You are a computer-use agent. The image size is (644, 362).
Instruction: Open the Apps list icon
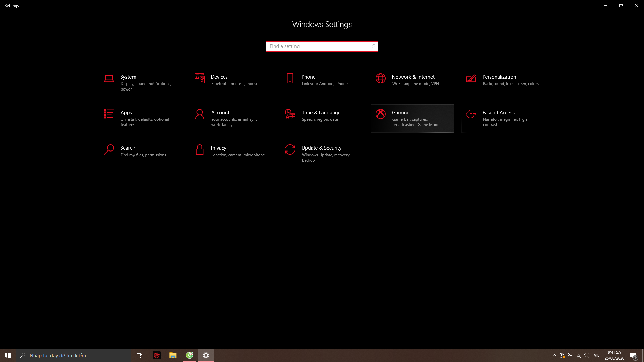pos(109,114)
